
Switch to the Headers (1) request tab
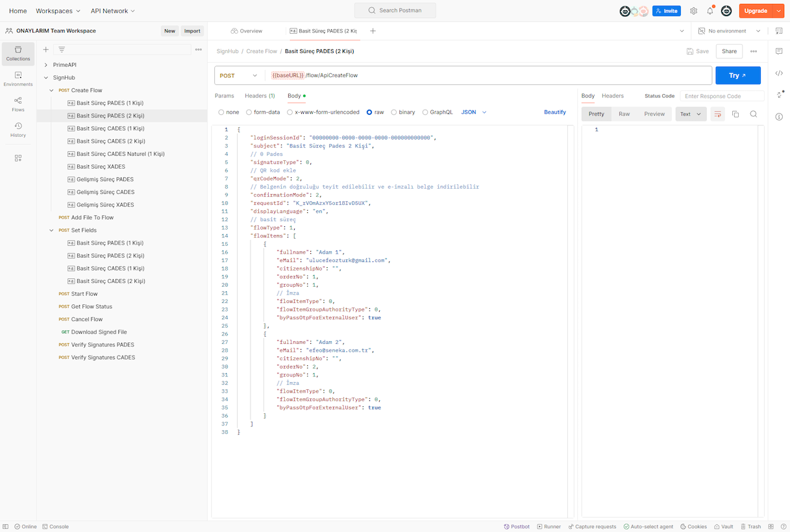tap(260, 96)
